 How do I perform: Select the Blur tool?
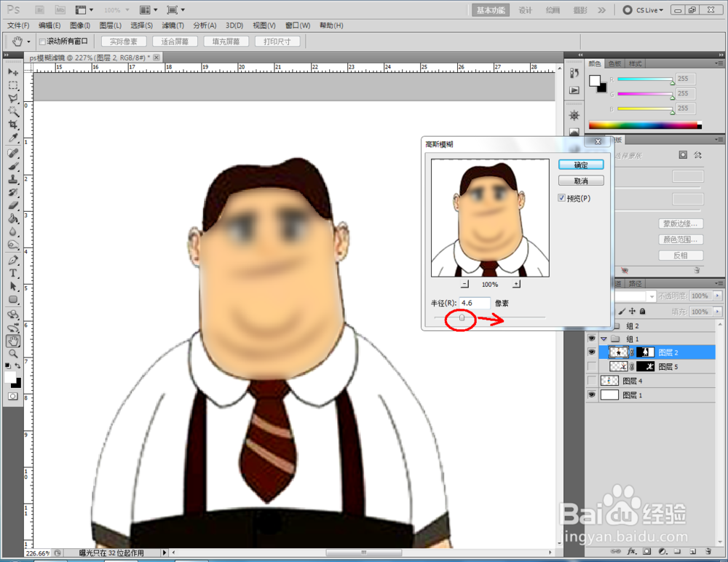click(13, 231)
